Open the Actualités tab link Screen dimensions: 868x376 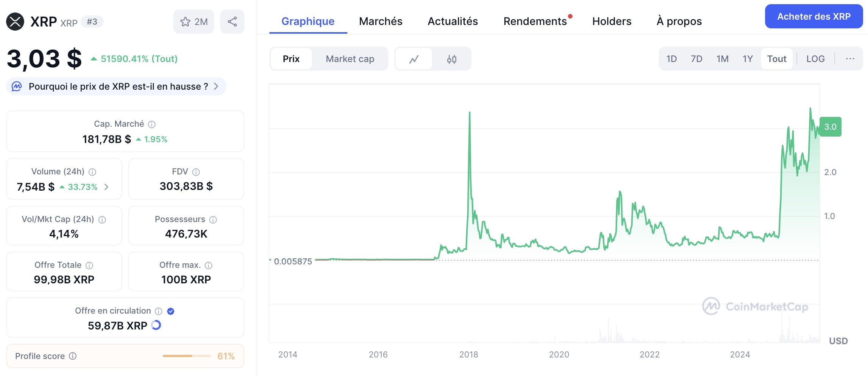tap(453, 21)
